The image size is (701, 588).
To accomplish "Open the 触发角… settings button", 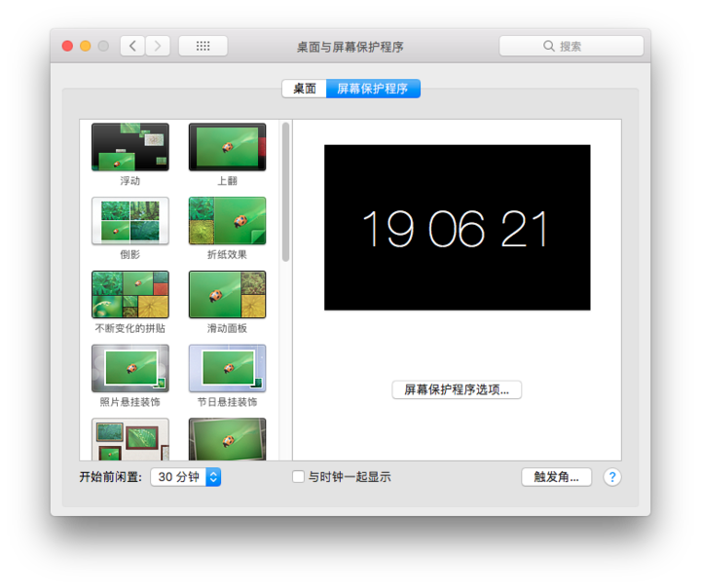I will 556,477.
